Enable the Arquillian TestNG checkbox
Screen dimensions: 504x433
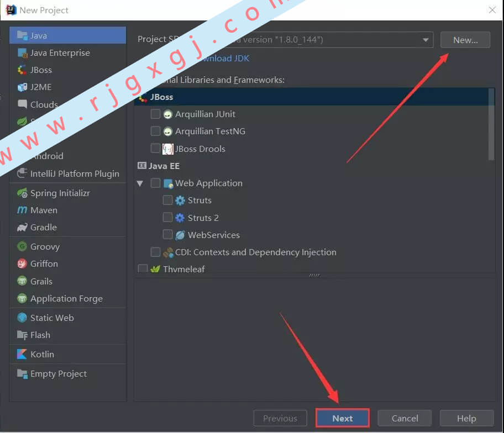click(x=155, y=131)
